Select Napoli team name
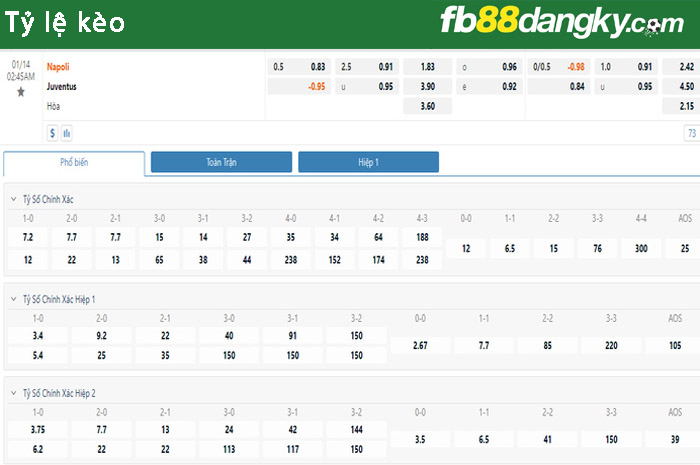 [58, 67]
